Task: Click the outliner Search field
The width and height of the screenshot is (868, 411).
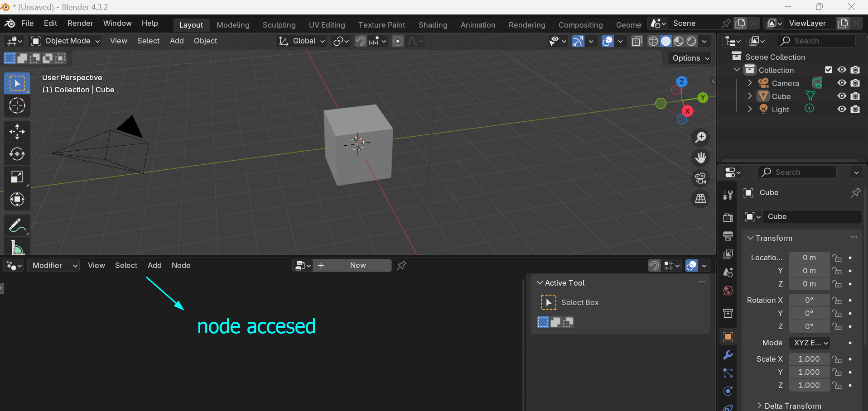Action: 816,41
